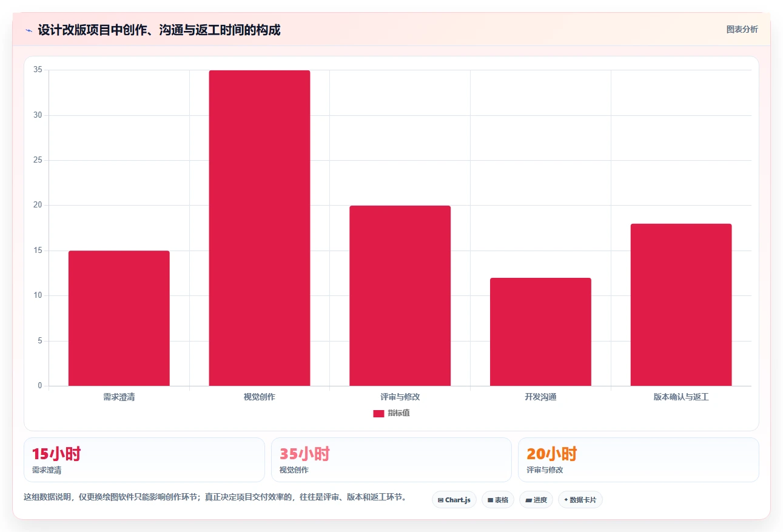This screenshot has height=532, width=783.
Task: Click the y-axis value 20
Action: (38, 206)
